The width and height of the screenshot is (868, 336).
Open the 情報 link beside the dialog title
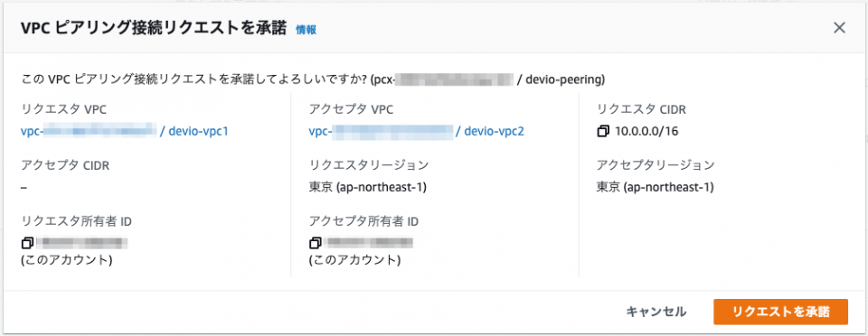pos(307,30)
